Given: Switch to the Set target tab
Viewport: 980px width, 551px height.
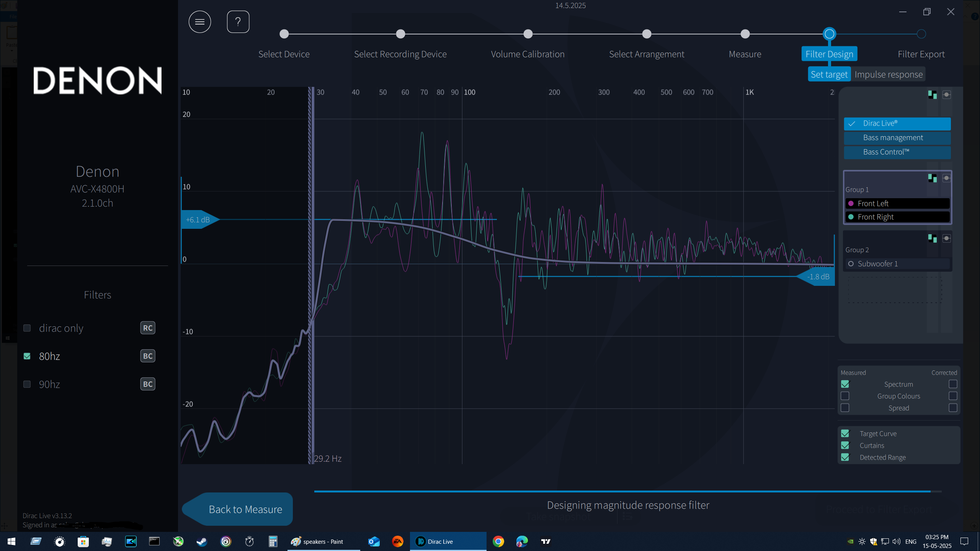Looking at the screenshot, I should coord(829,74).
